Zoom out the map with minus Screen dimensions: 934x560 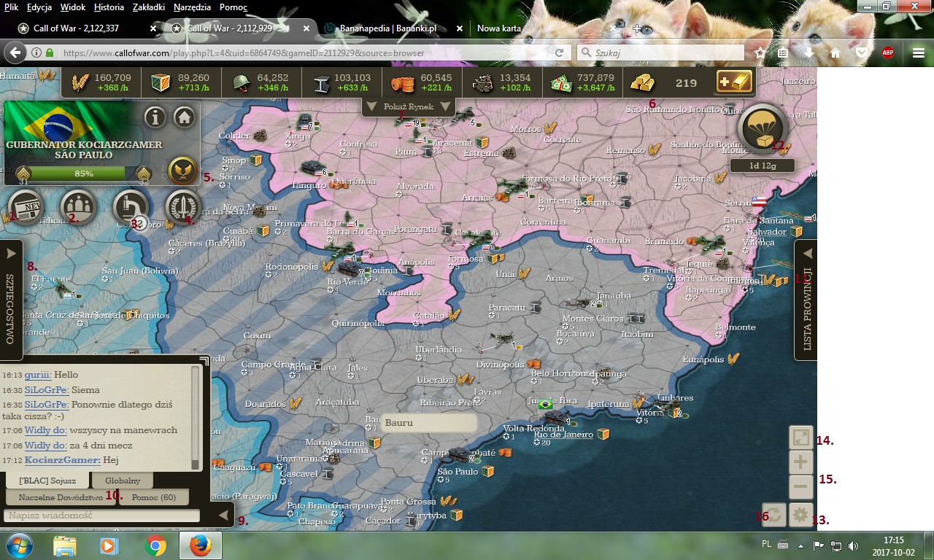coord(801,487)
